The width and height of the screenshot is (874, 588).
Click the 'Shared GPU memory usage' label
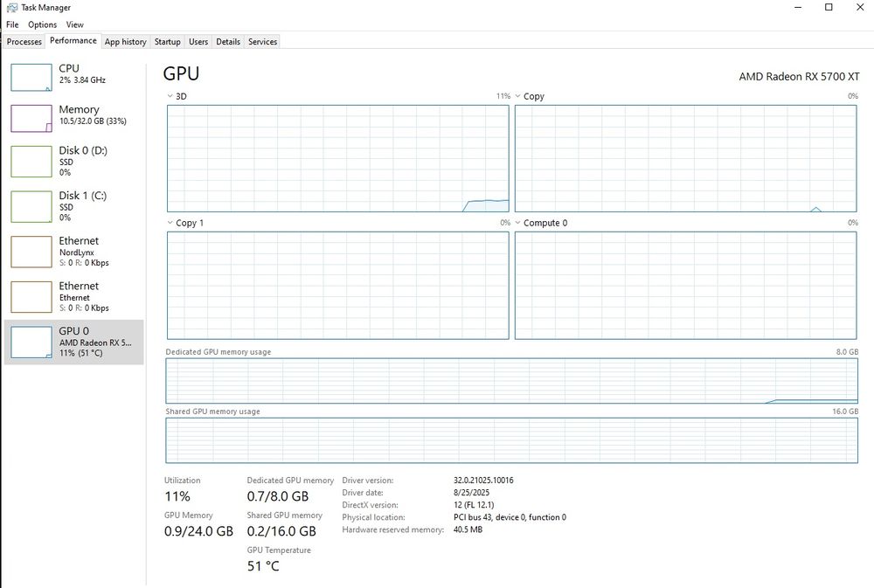pyautogui.click(x=212, y=412)
